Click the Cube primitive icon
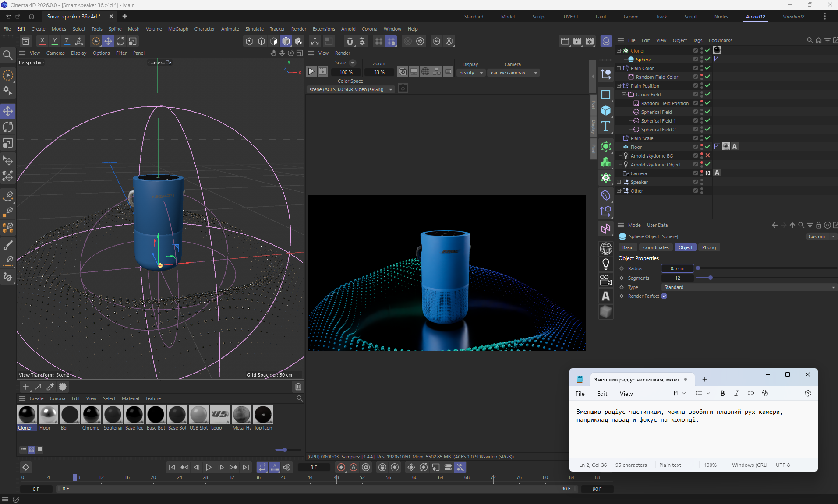The image size is (838, 504). [x=606, y=110]
